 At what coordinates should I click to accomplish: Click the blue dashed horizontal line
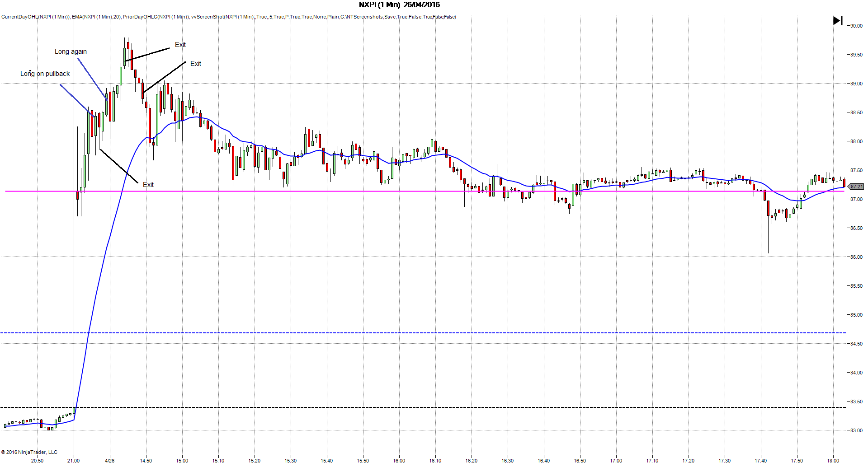click(423, 333)
